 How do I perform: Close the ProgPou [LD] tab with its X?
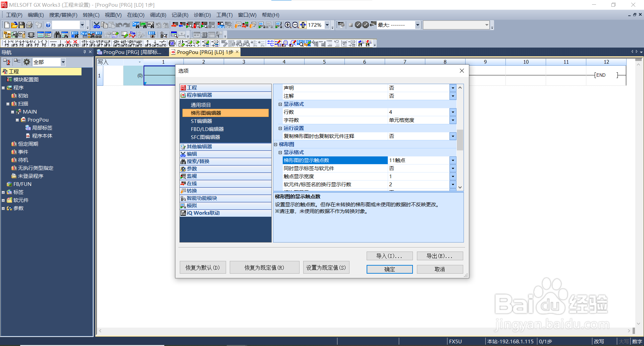click(237, 52)
